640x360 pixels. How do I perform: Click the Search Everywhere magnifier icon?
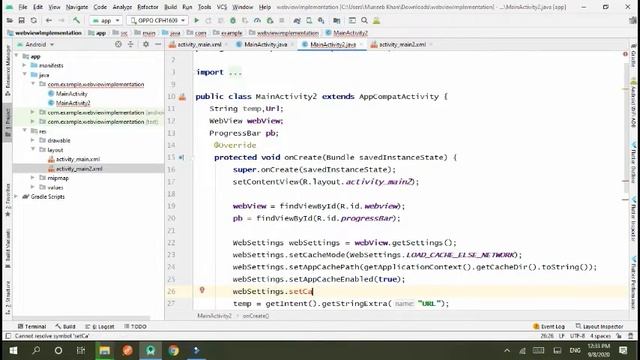364,20
